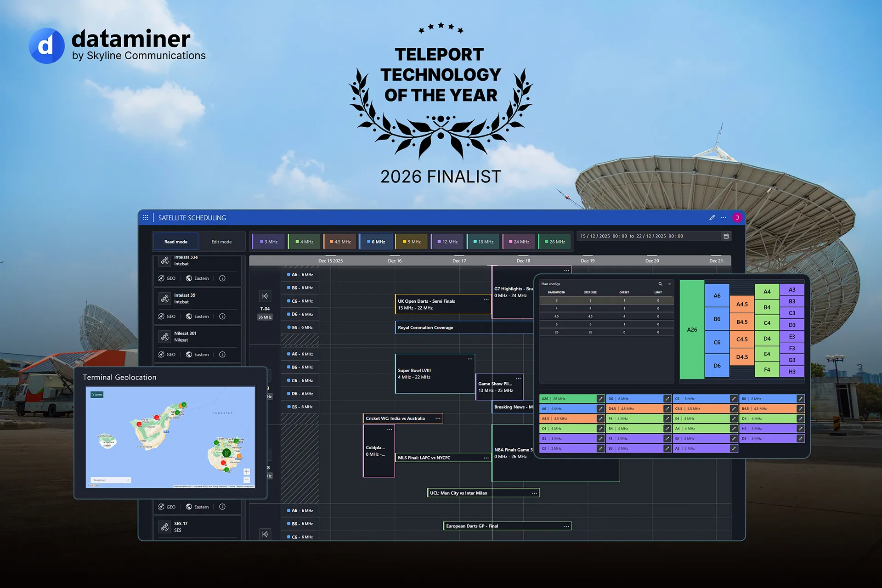Click the date range input field
Viewport: 882px width, 588px height.
654,236
